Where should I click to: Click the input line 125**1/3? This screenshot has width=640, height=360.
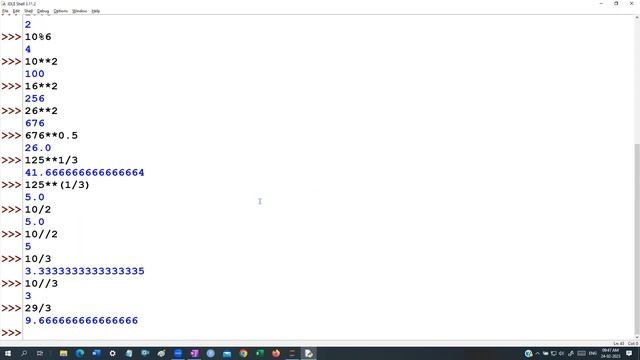coord(51,160)
